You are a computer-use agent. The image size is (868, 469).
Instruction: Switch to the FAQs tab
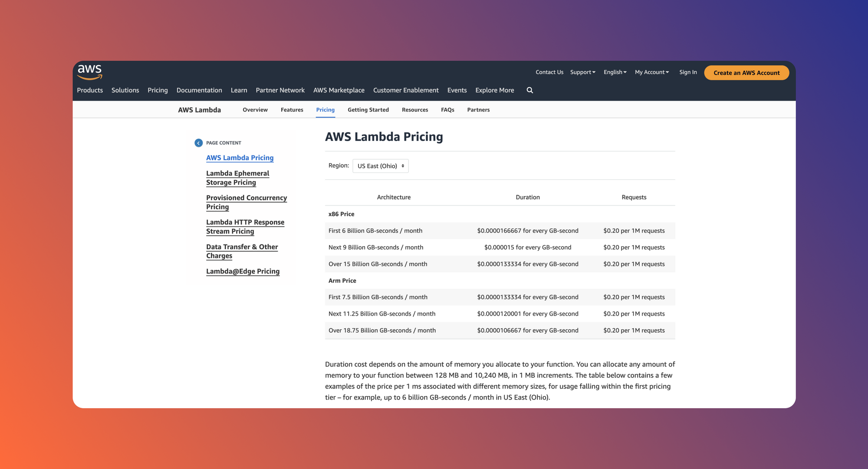(447, 110)
